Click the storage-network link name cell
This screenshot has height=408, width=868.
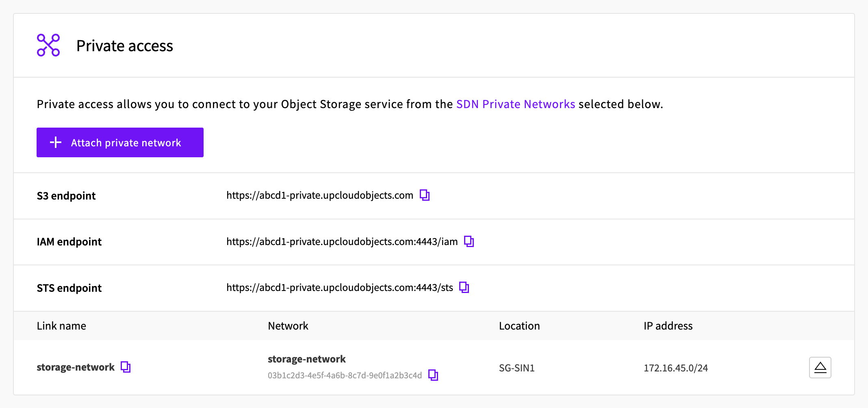(x=76, y=367)
